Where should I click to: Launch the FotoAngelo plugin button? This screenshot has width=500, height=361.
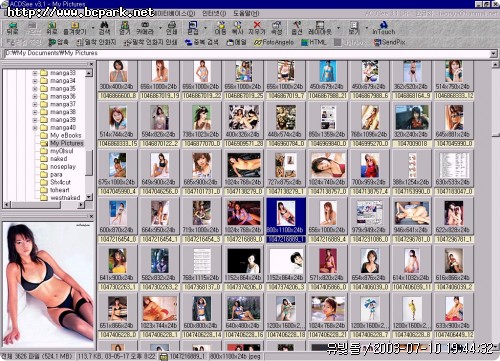click(274, 42)
